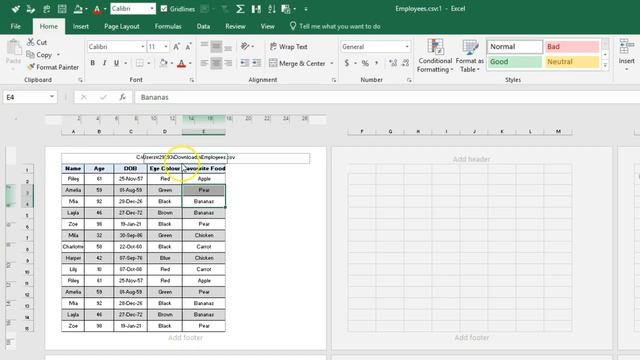
Task: Open the Merge & Center dropdown arrow
Action: tap(332, 63)
